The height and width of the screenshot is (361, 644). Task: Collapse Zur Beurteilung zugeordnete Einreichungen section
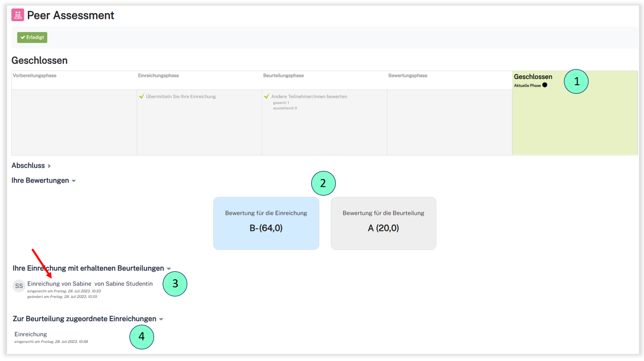(x=88, y=319)
